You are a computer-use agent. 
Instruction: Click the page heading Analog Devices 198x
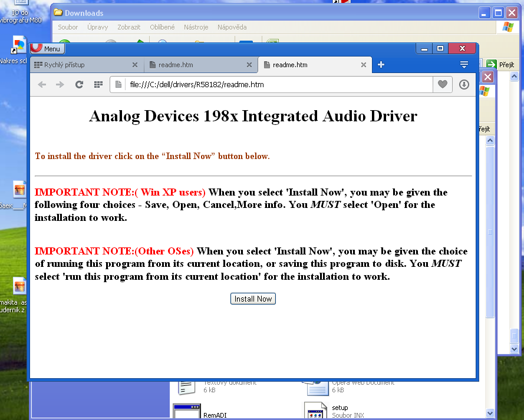(x=253, y=116)
